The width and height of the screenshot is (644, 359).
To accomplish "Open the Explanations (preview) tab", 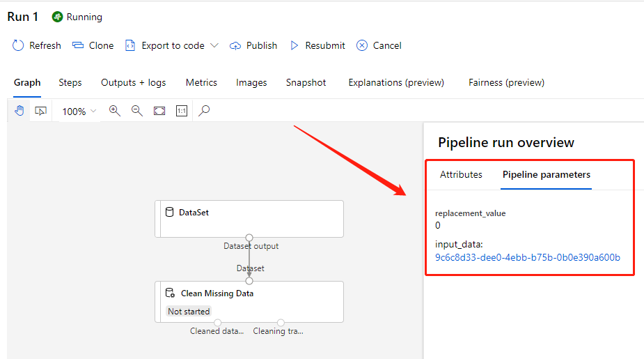I will (396, 82).
